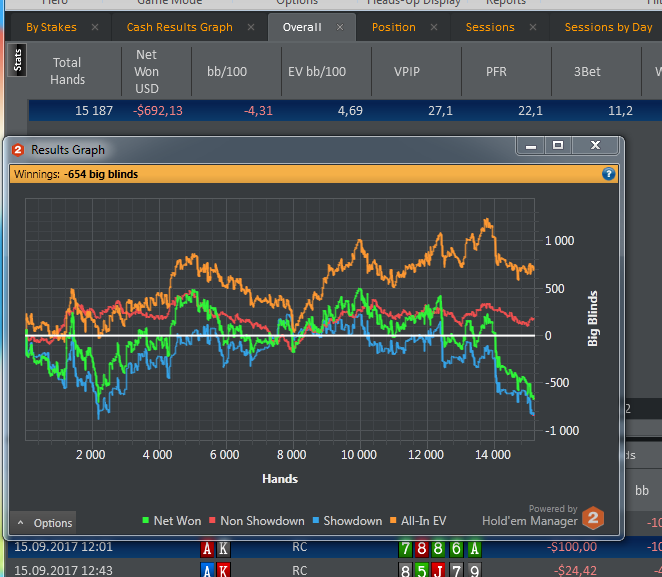Sort by VPIP column header
Viewport: 662px width, 577px height.
[x=407, y=71]
